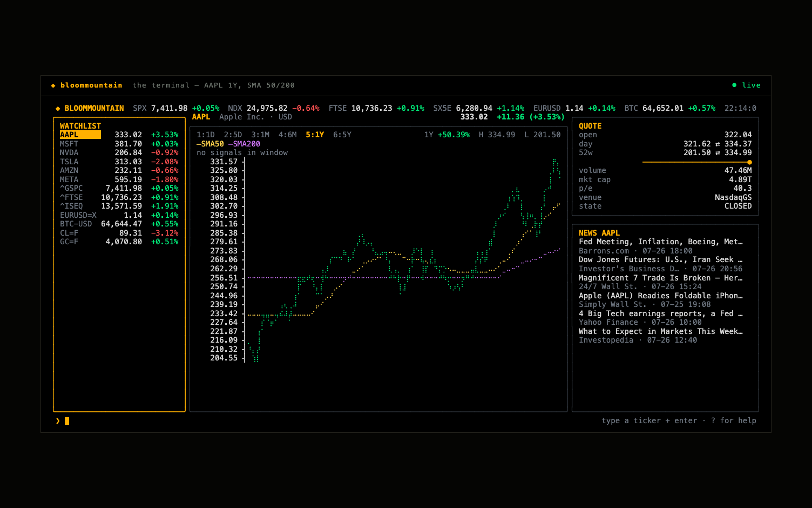Select ^ISEQ in the watchlist
The image size is (812, 508).
click(119, 206)
